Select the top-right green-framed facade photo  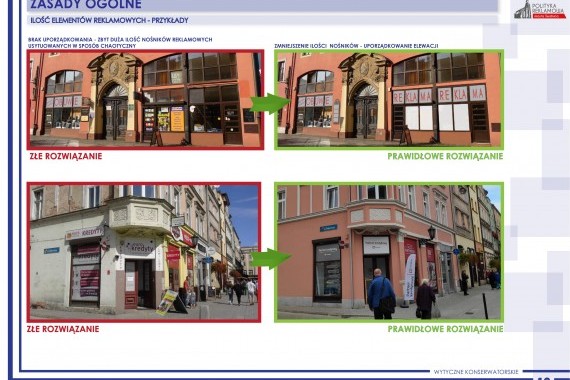[x=389, y=100]
